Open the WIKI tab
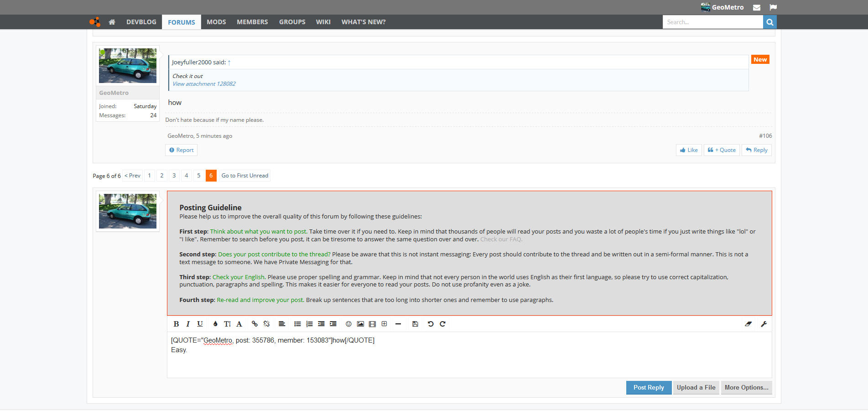 (323, 22)
